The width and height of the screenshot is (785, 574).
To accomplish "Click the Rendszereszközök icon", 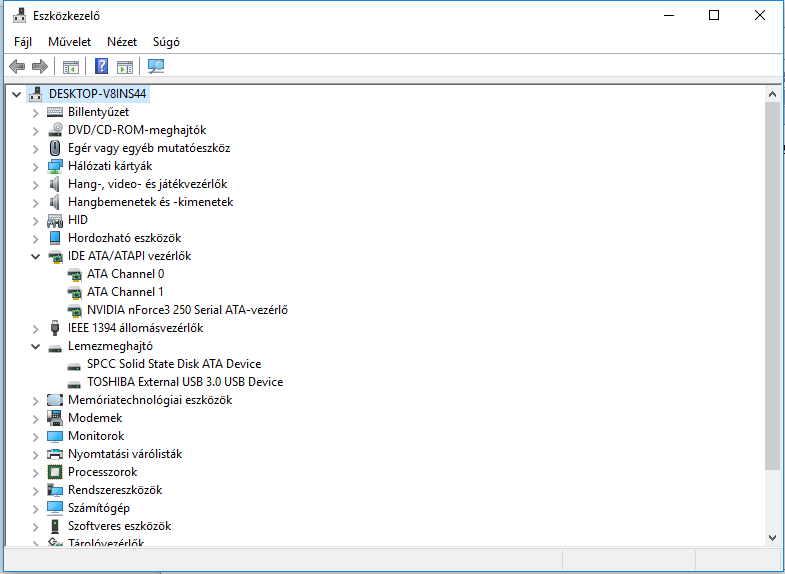I will pos(55,490).
